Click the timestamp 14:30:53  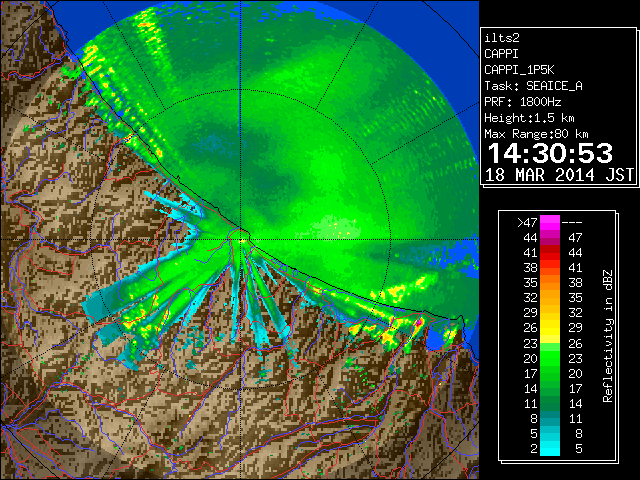pyautogui.click(x=550, y=153)
